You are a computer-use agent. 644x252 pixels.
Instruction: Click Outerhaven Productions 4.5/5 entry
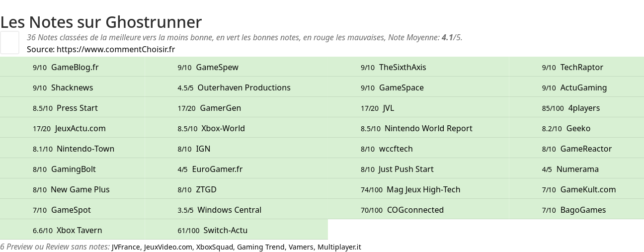234,87
